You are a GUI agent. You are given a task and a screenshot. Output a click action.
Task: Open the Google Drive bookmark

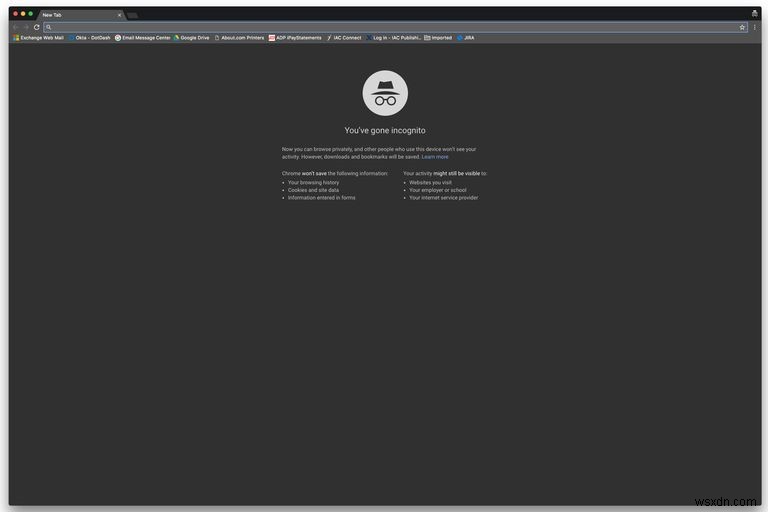click(192, 38)
